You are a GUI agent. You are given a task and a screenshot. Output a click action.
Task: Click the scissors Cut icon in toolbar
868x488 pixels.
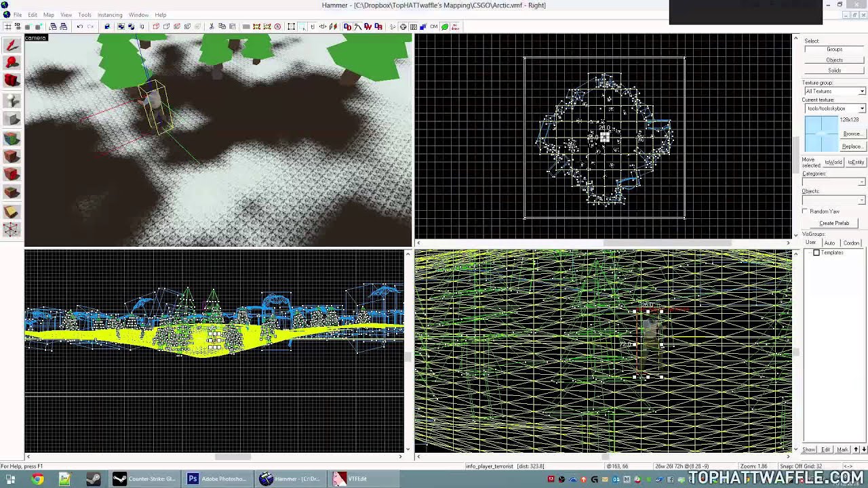(x=212, y=26)
